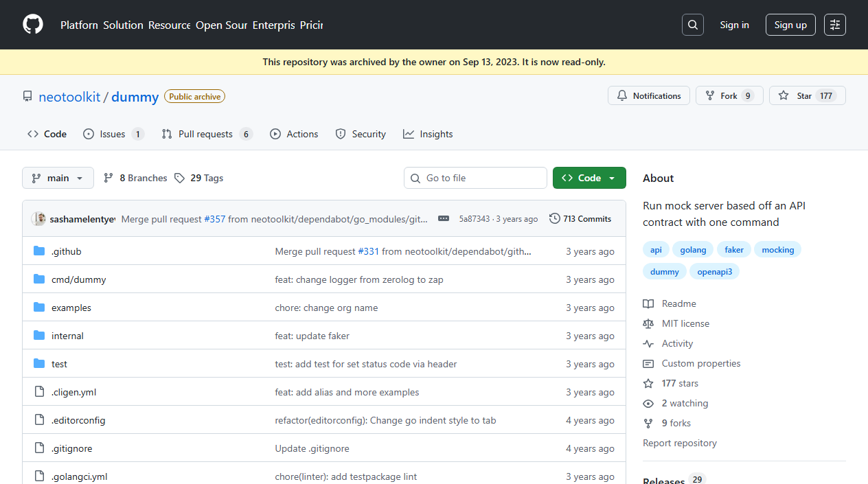The height and width of the screenshot is (484, 868).
Task: Click the examples folder icon
Action: [39, 308]
